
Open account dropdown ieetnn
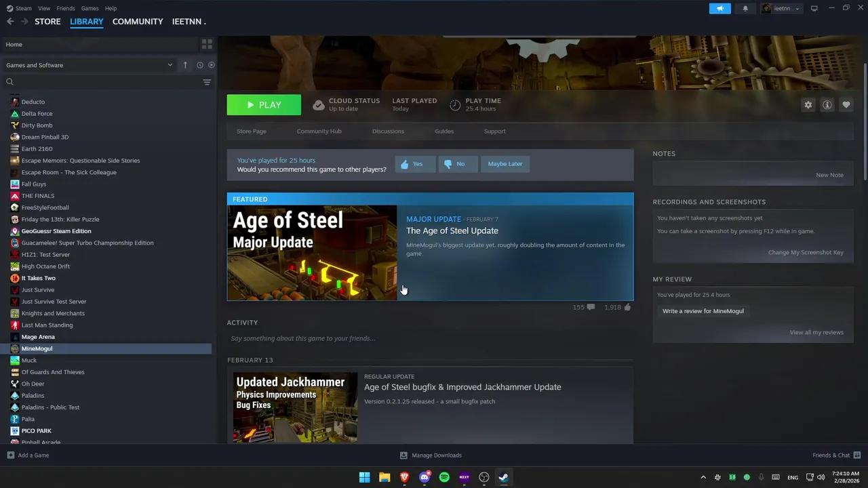coord(781,8)
